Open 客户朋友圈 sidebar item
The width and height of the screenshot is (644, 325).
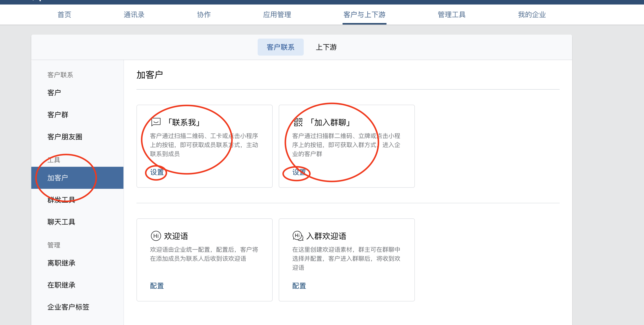pyautogui.click(x=65, y=137)
